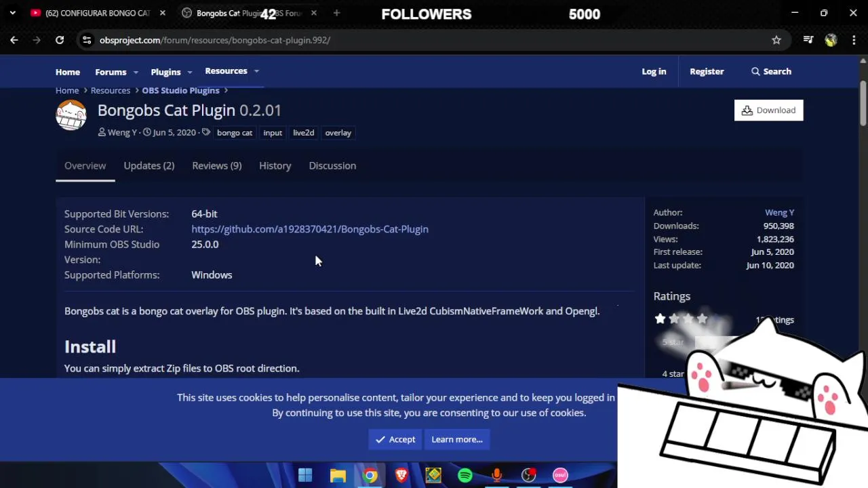Open the Chrome profile avatar
868x488 pixels.
point(831,40)
